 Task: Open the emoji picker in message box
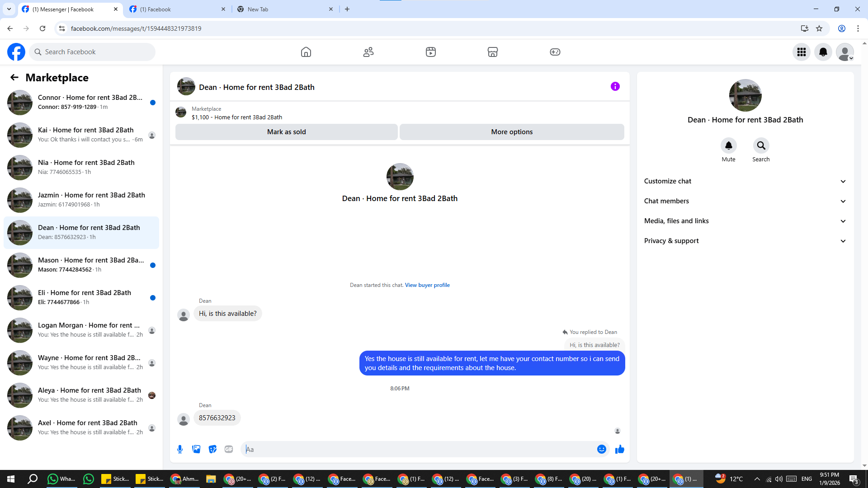[601, 449]
